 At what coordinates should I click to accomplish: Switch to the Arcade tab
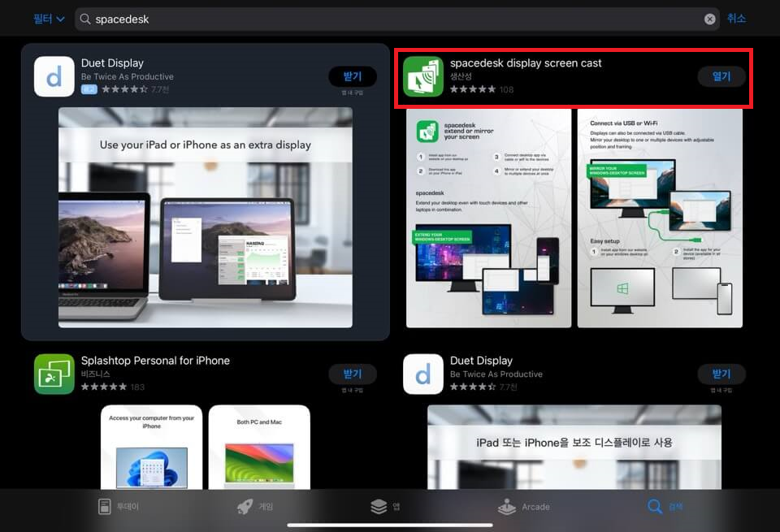pyautogui.click(x=524, y=507)
